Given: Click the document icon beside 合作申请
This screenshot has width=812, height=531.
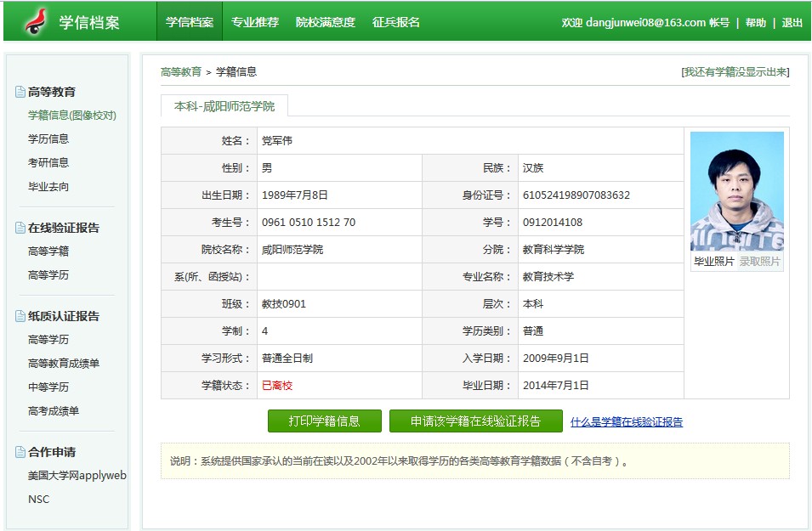Looking at the screenshot, I should [20, 452].
